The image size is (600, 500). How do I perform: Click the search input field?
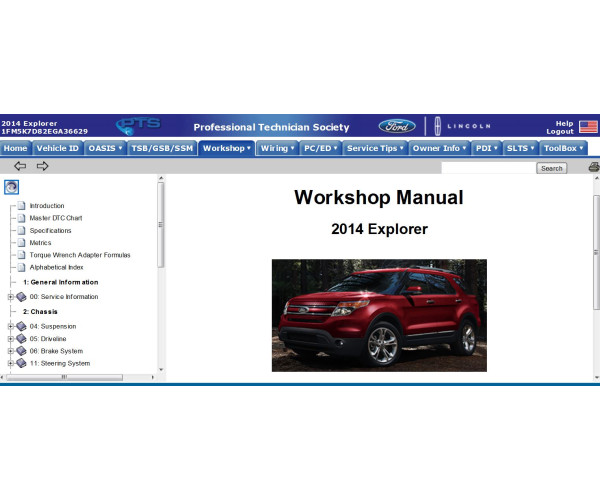[488, 168]
